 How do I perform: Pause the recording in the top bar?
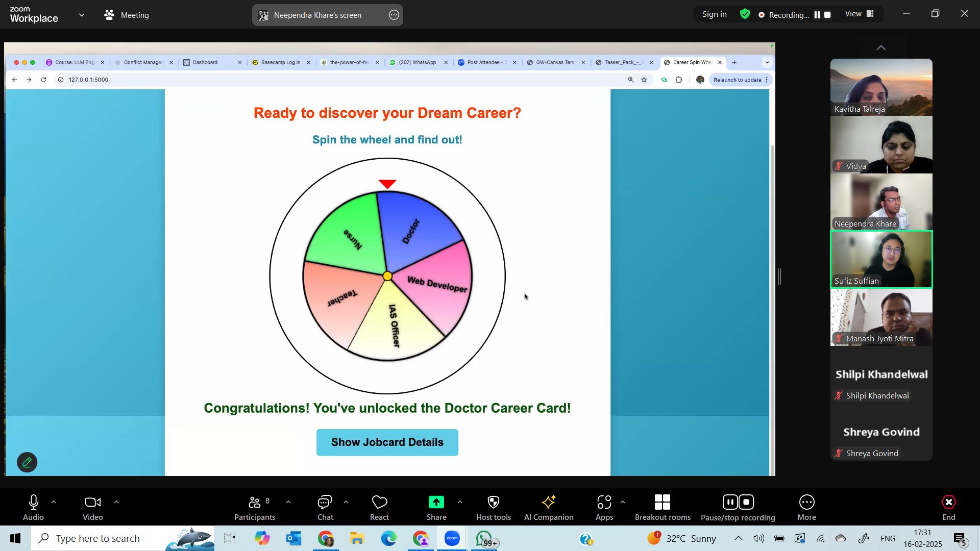pyautogui.click(x=817, y=15)
